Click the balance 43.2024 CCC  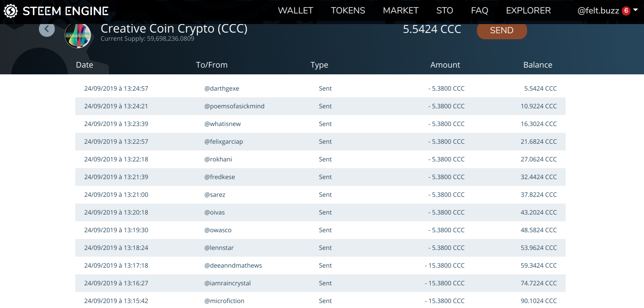539,212
